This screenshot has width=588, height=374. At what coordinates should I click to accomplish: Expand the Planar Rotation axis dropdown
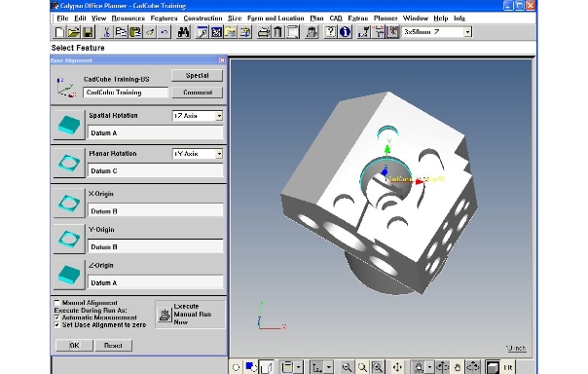tap(219, 154)
